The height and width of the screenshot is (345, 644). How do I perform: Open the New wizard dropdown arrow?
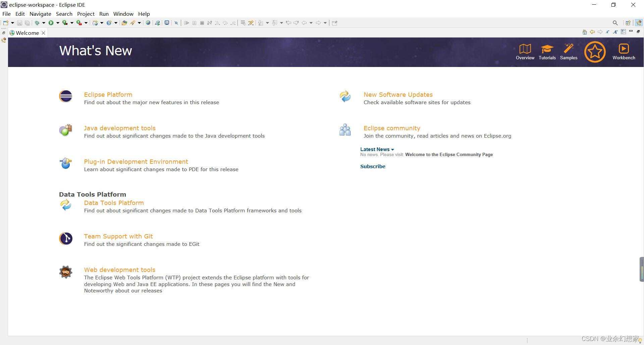(x=12, y=23)
